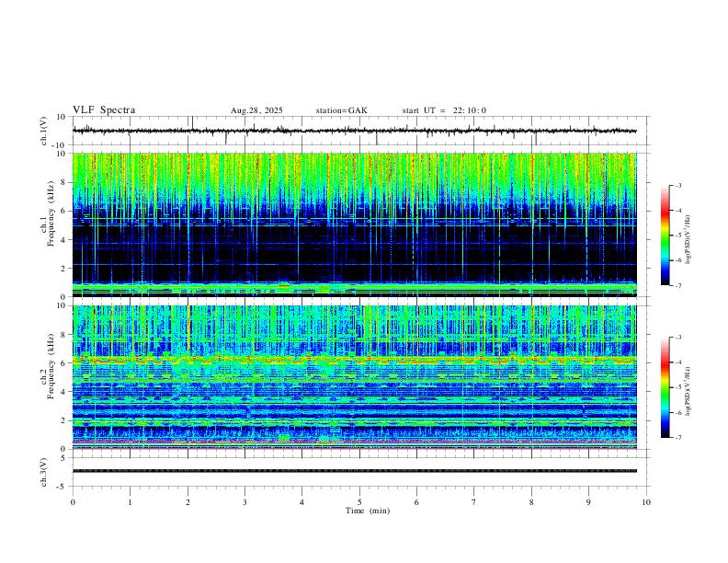The image size is (728, 563).
Task: Click the 'station=GAK' label
Action: click(341, 110)
